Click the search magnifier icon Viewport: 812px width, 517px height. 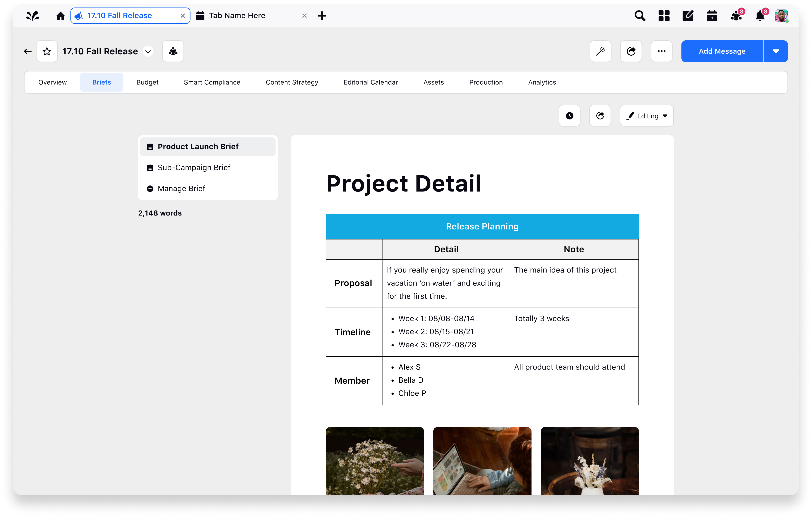(640, 16)
